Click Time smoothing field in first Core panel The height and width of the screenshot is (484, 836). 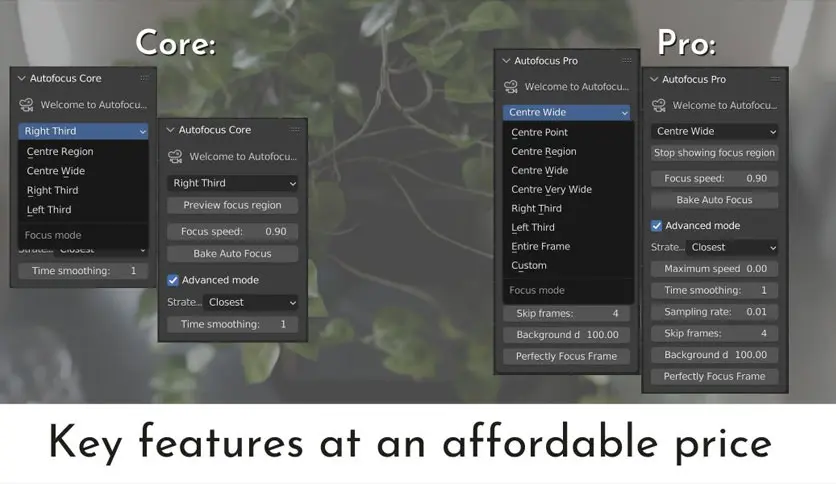click(x=83, y=271)
